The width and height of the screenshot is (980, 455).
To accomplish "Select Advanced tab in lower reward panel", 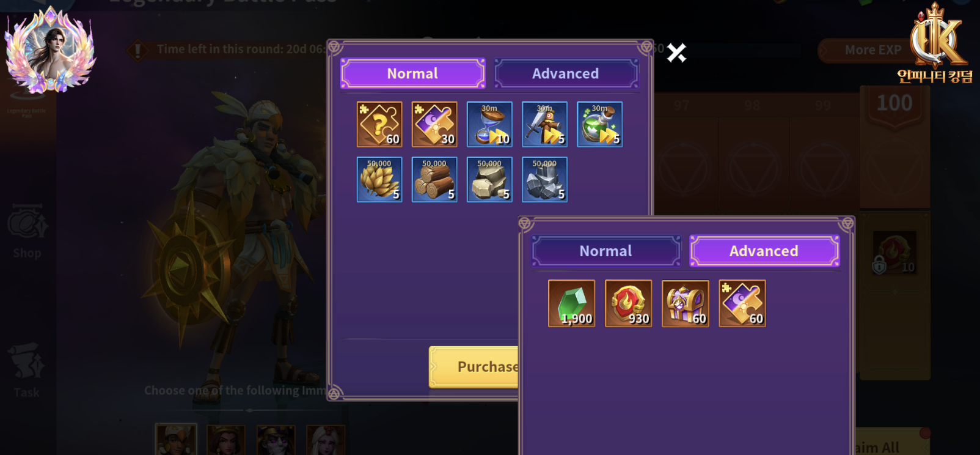I will tap(764, 251).
